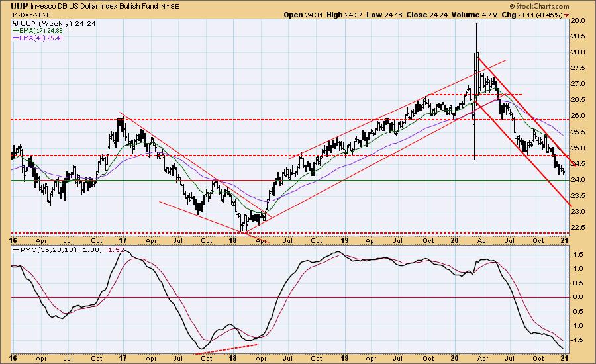The height and width of the screenshot is (364, 596).
Task: Click the red down-triangle change indicator
Action: (567, 15)
